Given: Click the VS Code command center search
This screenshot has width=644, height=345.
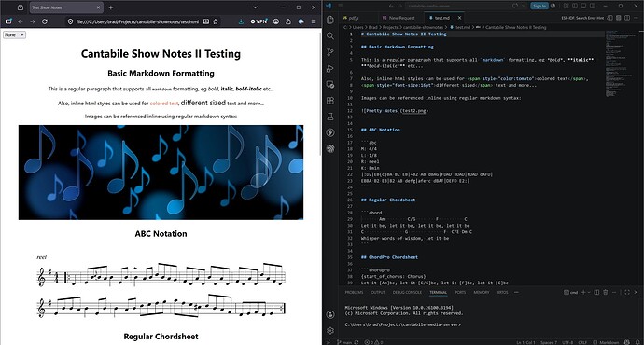Looking at the screenshot, I should click(457, 6).
